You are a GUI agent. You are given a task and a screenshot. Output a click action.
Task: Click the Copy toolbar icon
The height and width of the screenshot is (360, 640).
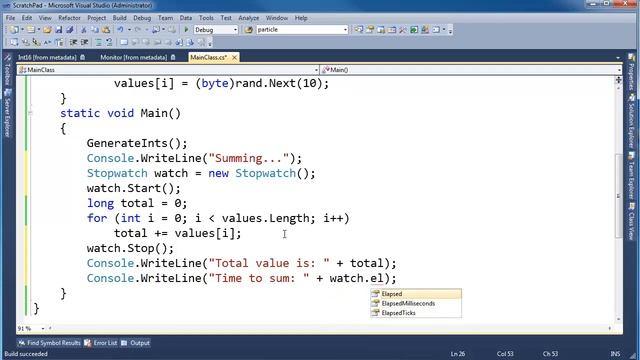coord(95,30)
